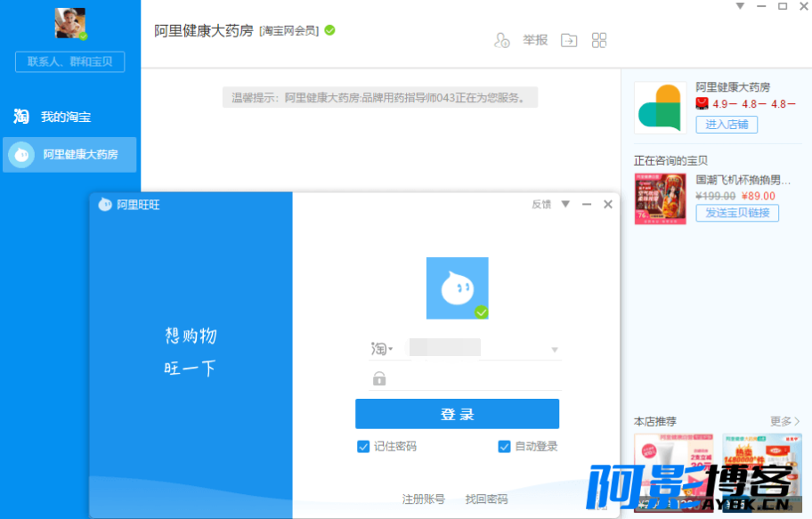Click the transfer conversation arrow icon

(569, 40)
